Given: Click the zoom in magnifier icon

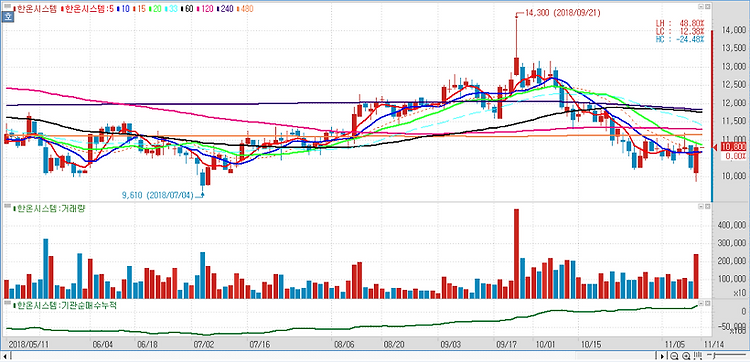Looking at the screenshot, I should (x=686, y=356).
